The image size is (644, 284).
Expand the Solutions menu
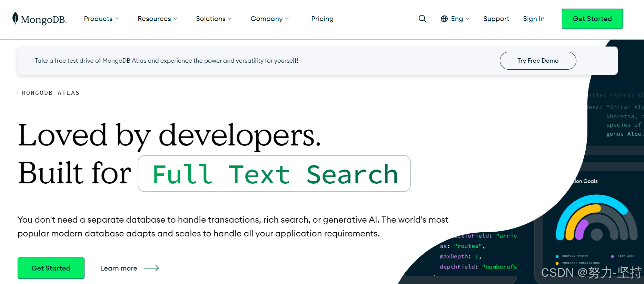214,19
